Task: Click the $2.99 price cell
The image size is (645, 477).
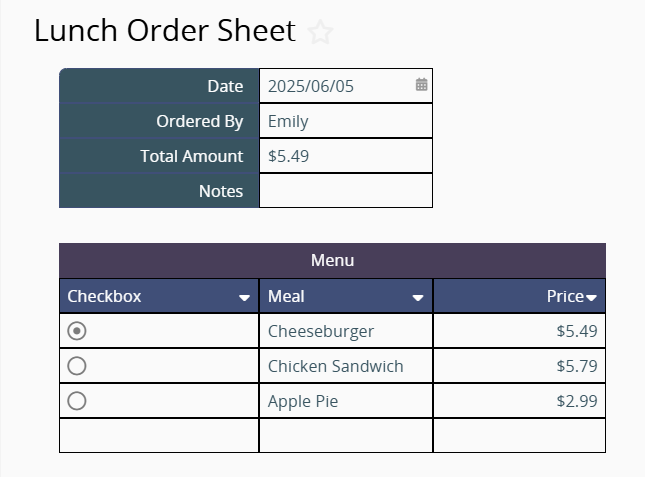Action: (x=520, y=401)
